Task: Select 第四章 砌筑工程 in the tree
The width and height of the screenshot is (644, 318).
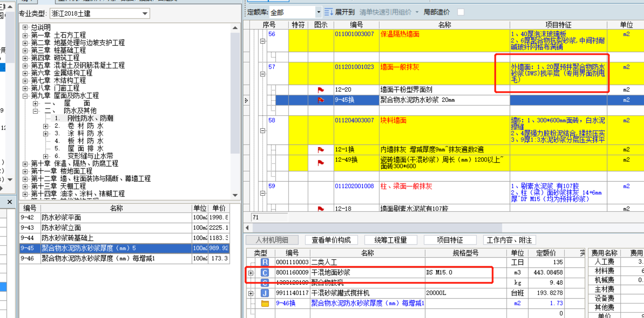Action: [x=55, y=58]
